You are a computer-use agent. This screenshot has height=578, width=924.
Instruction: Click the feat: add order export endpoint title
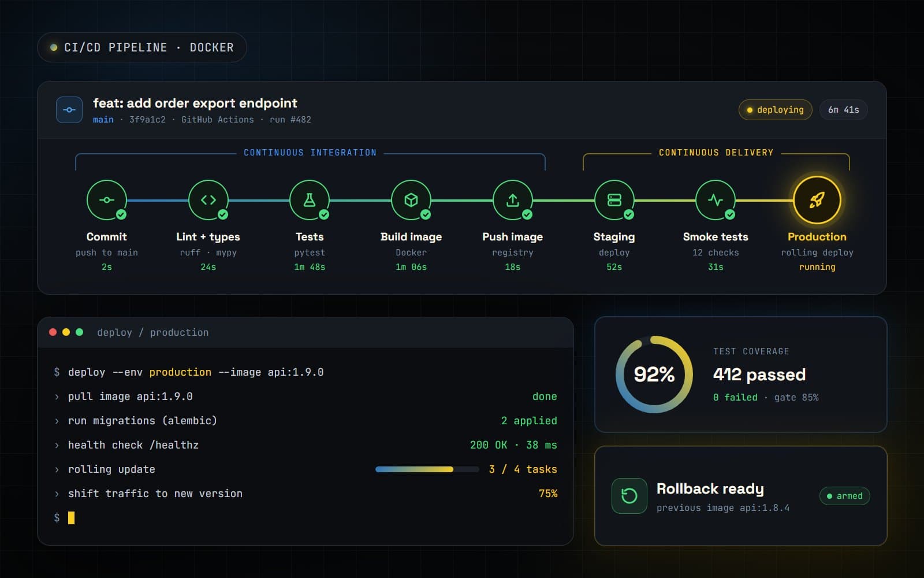pos(195,103)
